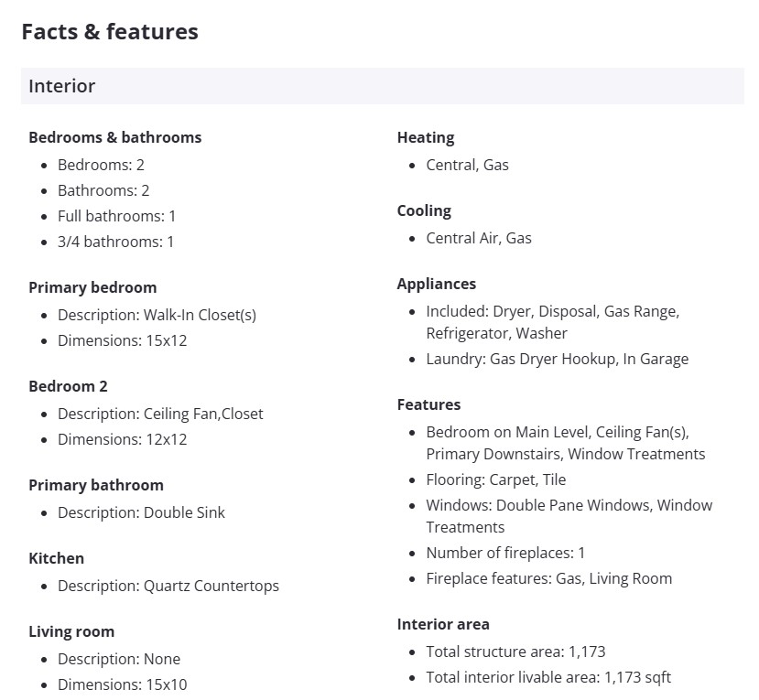Click the Living room subheading
The width and height of the screenshot is (759, 700).
pos(71,631)
